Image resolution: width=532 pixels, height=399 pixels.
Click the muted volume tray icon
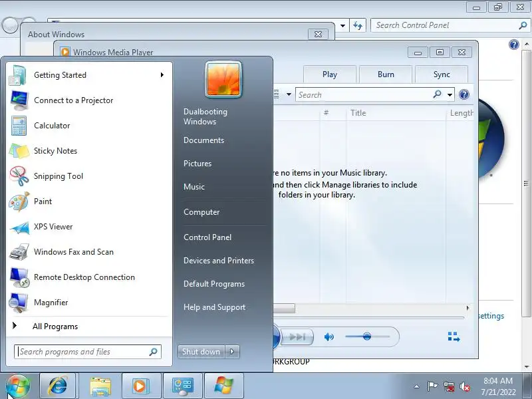[x=464, y=386]
